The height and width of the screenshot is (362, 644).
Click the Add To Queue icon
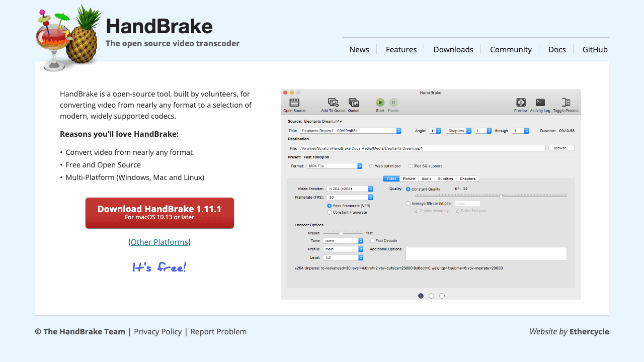(333, 102)
